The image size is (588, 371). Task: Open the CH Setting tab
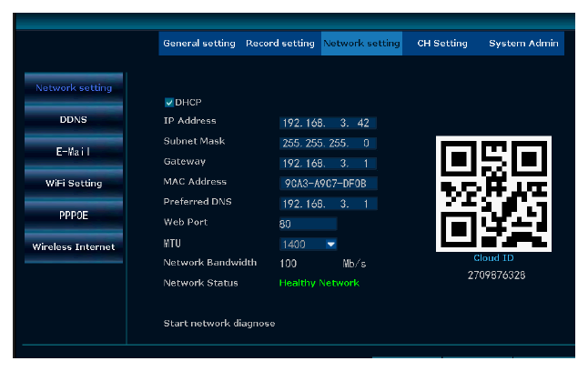point(442,44)
